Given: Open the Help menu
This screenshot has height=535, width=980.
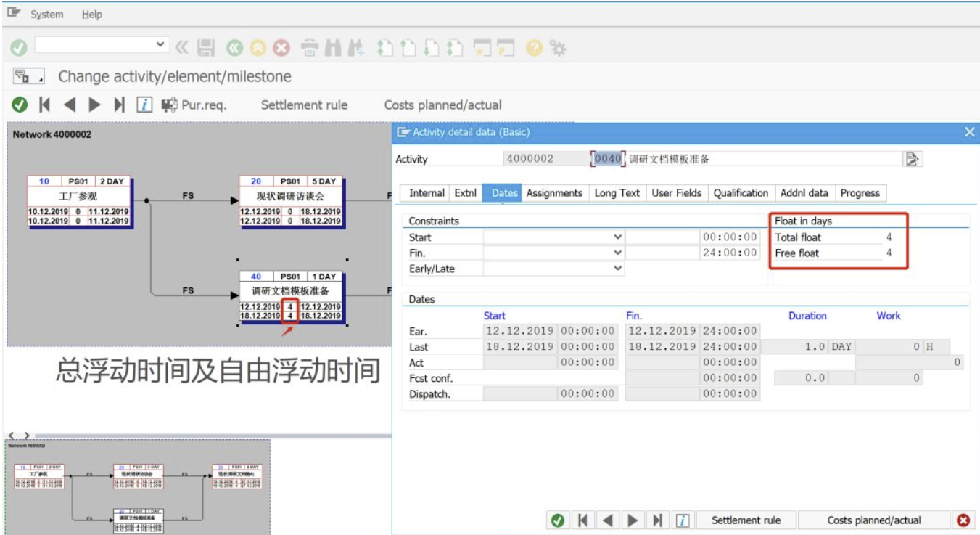Looking at the screenshot, I should pyautogui.click(x=91, y=14).
